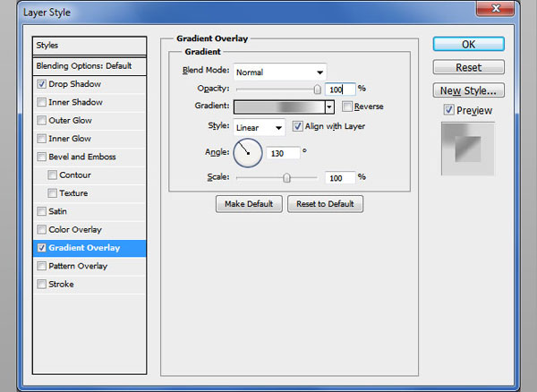Tick the Stroke effect checkbox

click(x=42, y=284)
